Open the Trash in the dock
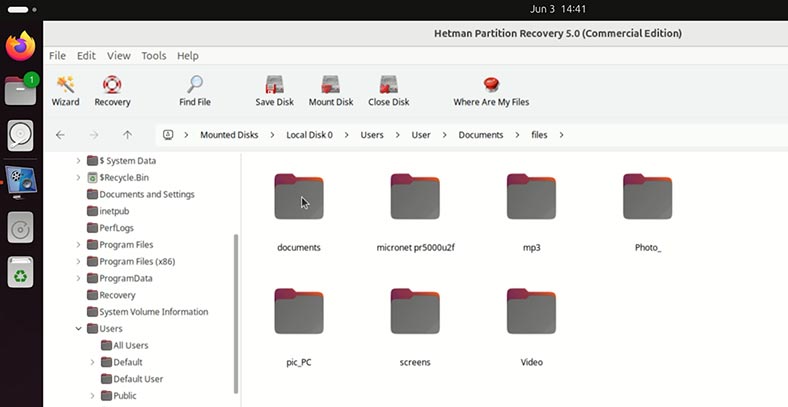788x407 pixels. (21, 272)
